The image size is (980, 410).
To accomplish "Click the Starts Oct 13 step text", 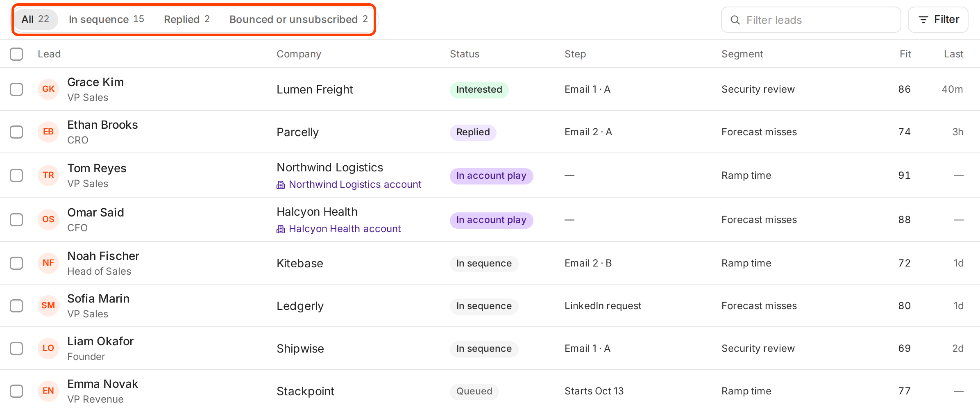I will [x=594, y=391].
